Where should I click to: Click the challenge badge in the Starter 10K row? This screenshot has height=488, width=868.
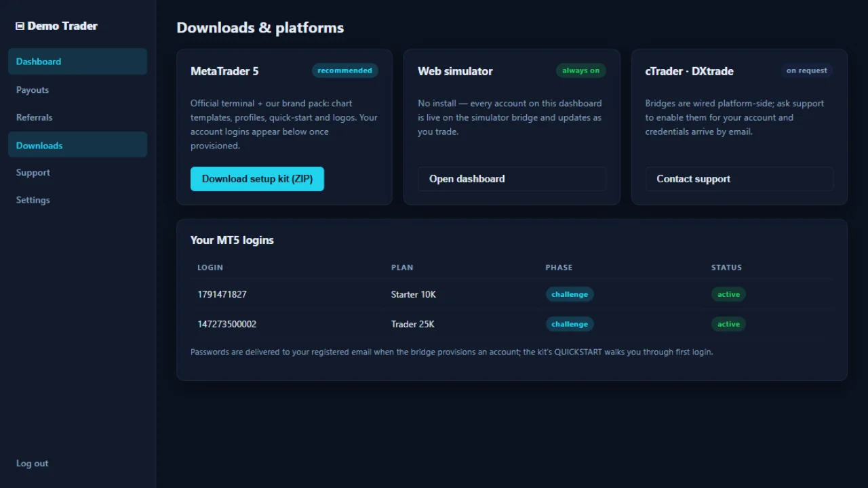click(570, 294)
